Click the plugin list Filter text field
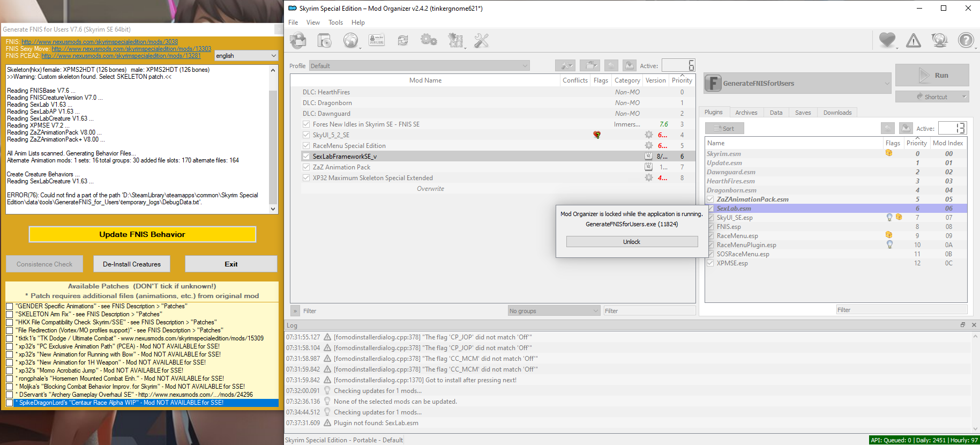980x445 pixels. (x=901, y=310)
